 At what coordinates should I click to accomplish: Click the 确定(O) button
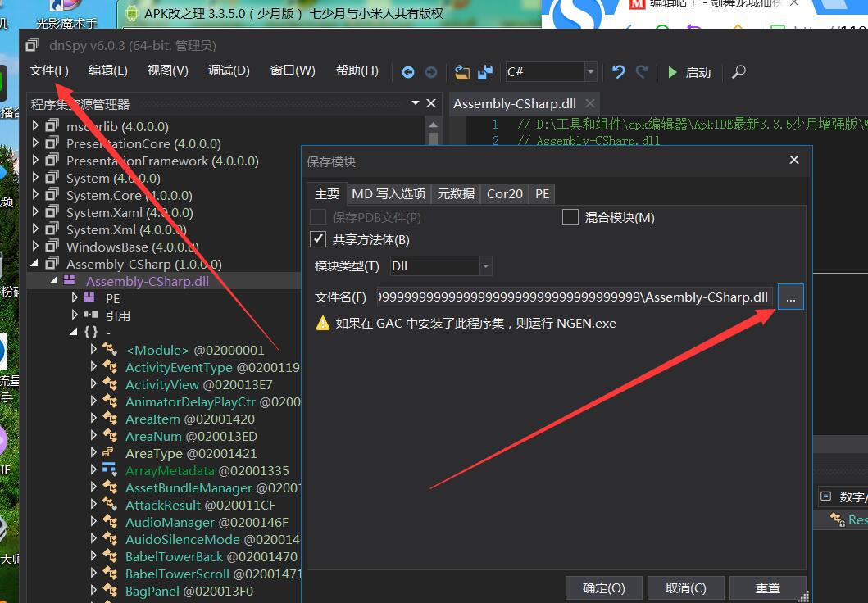tap(603, 587)
